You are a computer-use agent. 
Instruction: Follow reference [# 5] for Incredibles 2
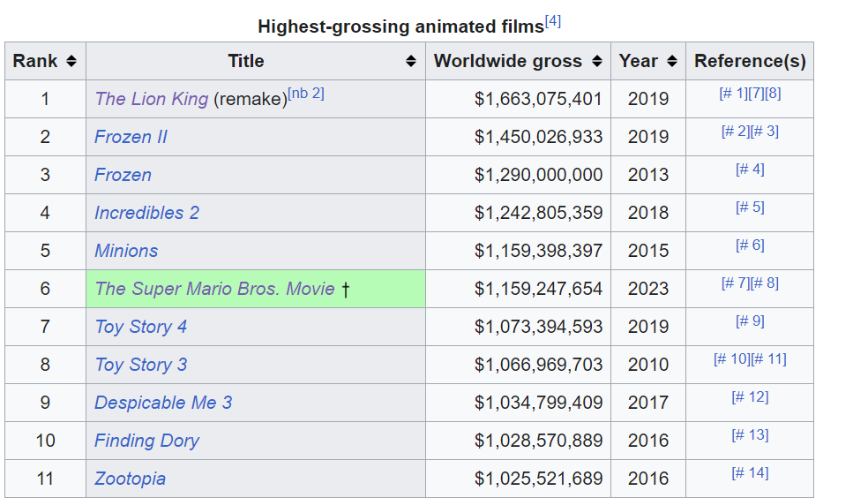(750, 207)
